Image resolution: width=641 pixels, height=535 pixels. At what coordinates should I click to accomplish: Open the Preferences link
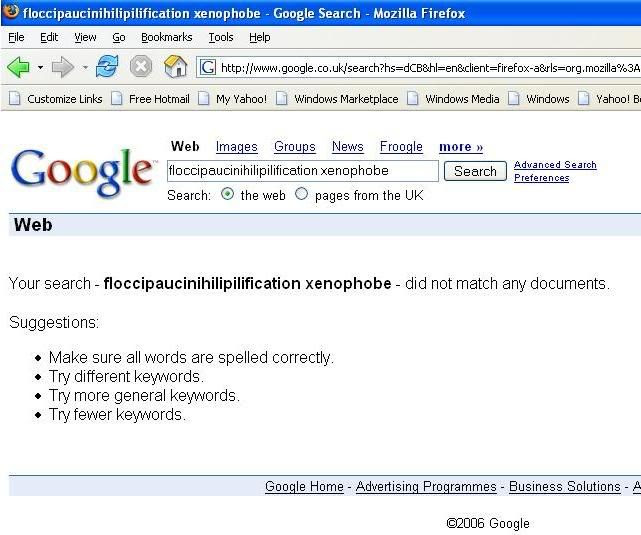pyautogui.click(x=542, y=178)
